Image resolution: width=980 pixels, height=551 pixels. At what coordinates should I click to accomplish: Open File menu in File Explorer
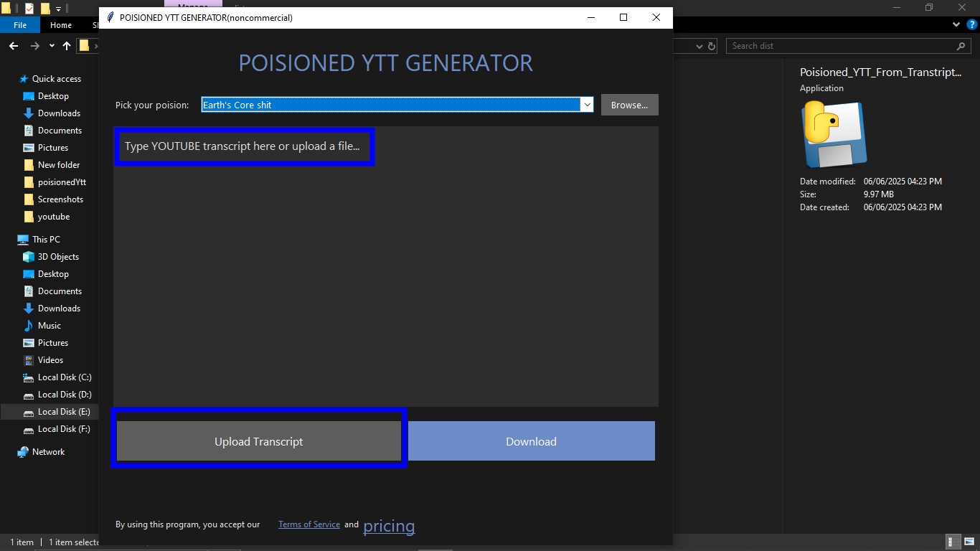coord(20,25)
